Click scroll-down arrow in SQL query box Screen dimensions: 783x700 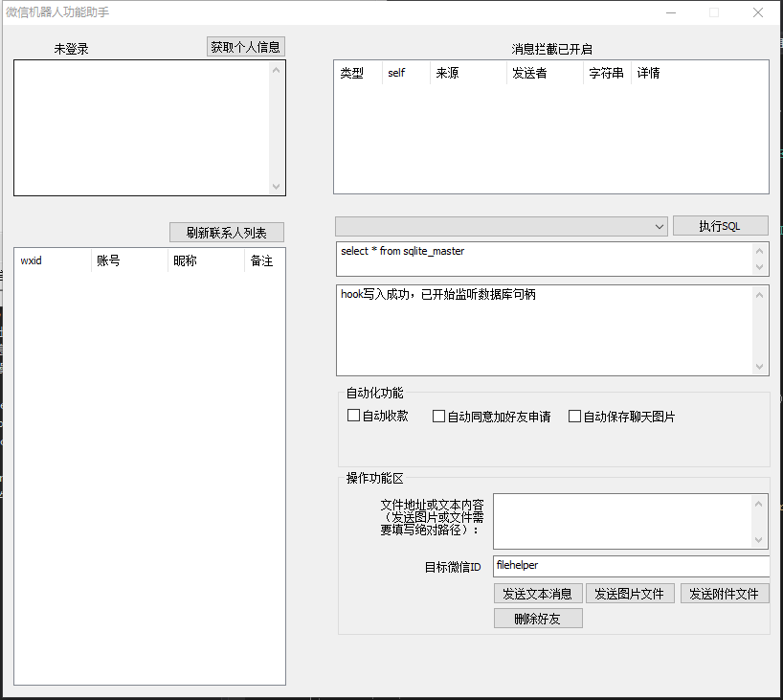(x=759, y=267)
